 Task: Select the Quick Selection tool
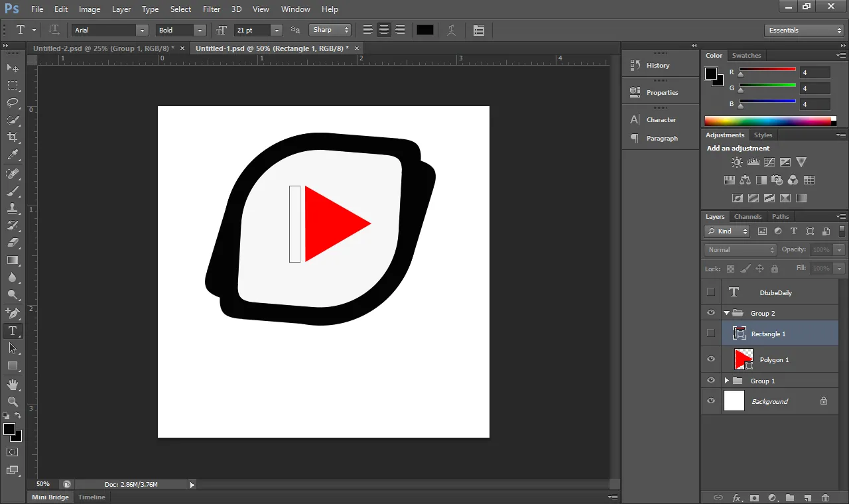point(13,120)
